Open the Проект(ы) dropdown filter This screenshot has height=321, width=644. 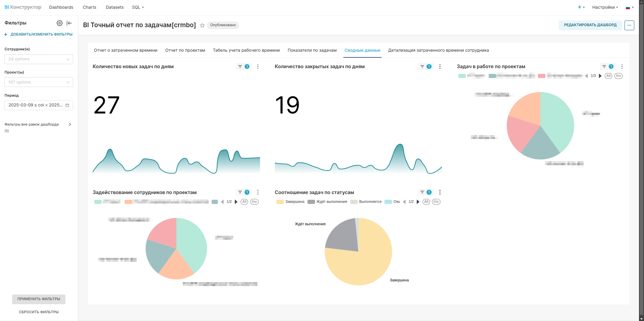coord(39,82)
